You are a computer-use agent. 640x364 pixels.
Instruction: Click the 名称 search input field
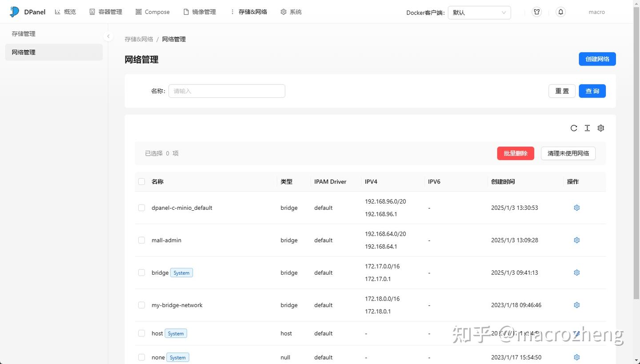[227, 91]
